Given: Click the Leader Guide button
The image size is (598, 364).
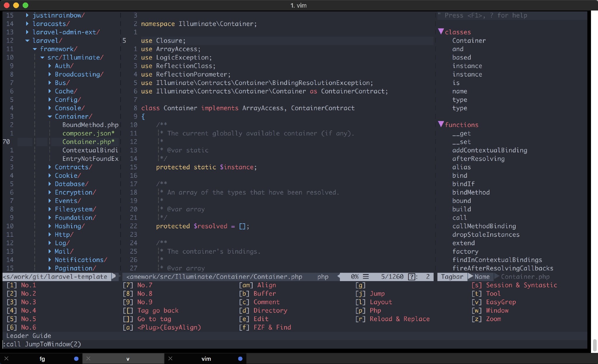Looking at the screenshot, I should coord(29,335).
